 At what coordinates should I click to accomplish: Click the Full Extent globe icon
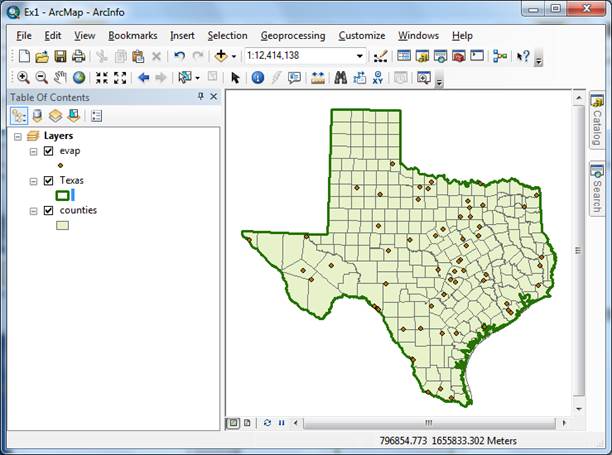click(78, 77)
